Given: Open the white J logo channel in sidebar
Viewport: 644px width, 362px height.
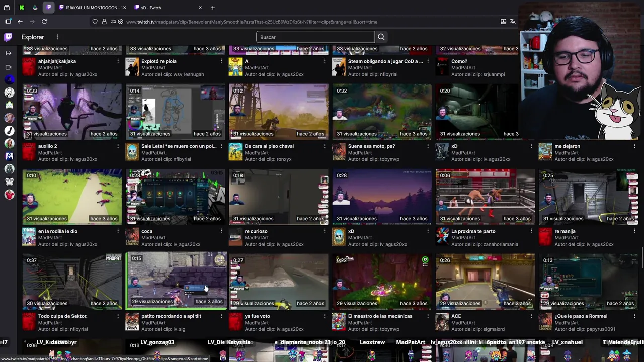Looking at the screenshot, I should (x=9, y=131).
